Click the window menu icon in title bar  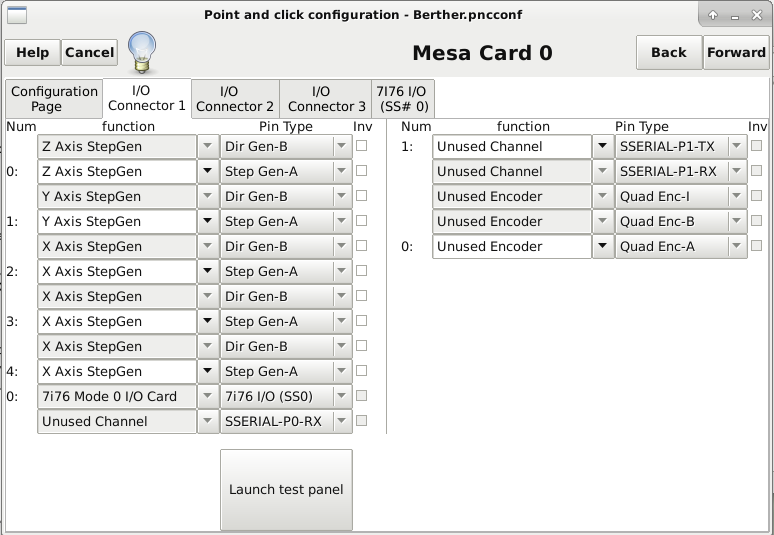tap(17, 15)
